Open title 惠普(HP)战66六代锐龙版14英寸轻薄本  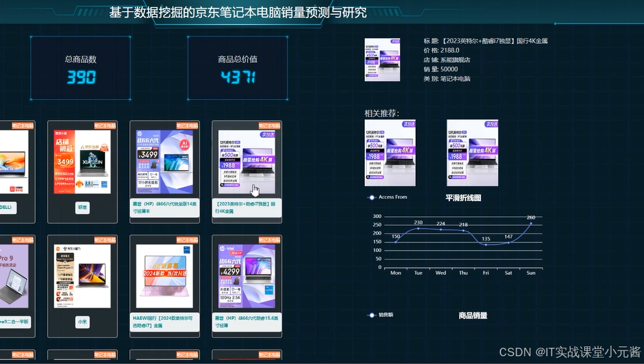click(164, 208)
